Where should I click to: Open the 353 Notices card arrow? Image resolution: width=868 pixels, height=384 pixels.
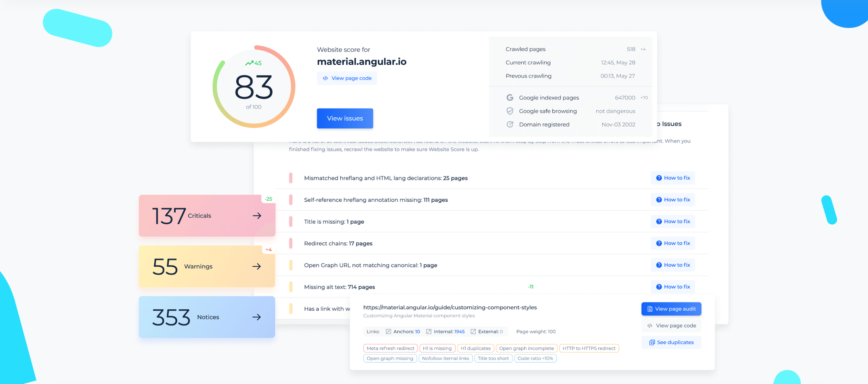pos(257,317)
